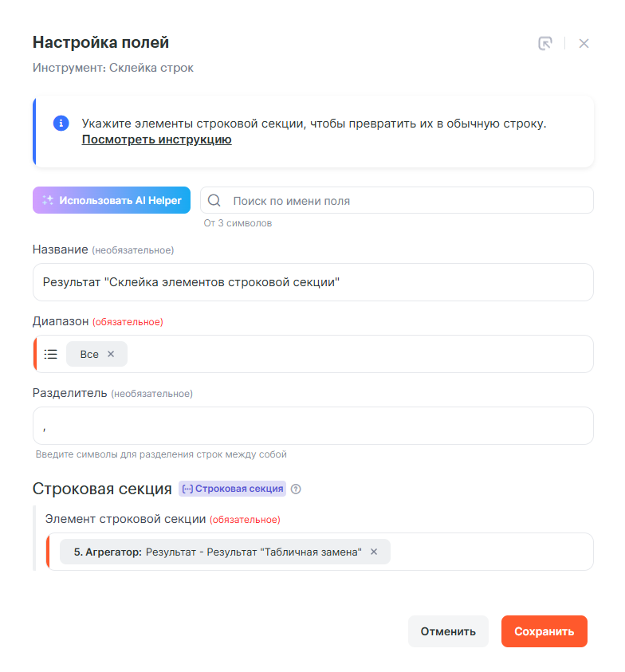The height and width of the screenshot is (672, 625).
Task: Remove the "Все" range chip
Action: point(111,354)
